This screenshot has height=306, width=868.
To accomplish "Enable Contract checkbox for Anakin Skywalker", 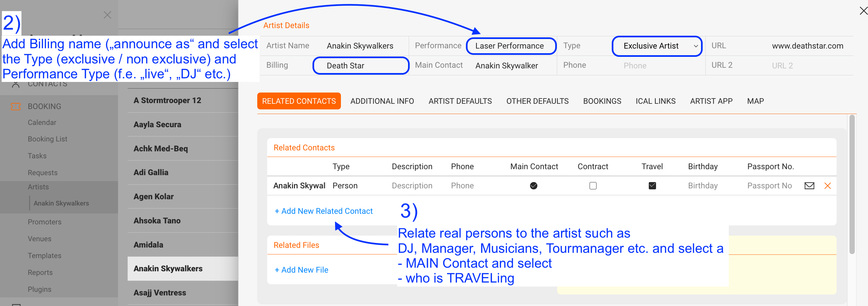I will 593,185.
